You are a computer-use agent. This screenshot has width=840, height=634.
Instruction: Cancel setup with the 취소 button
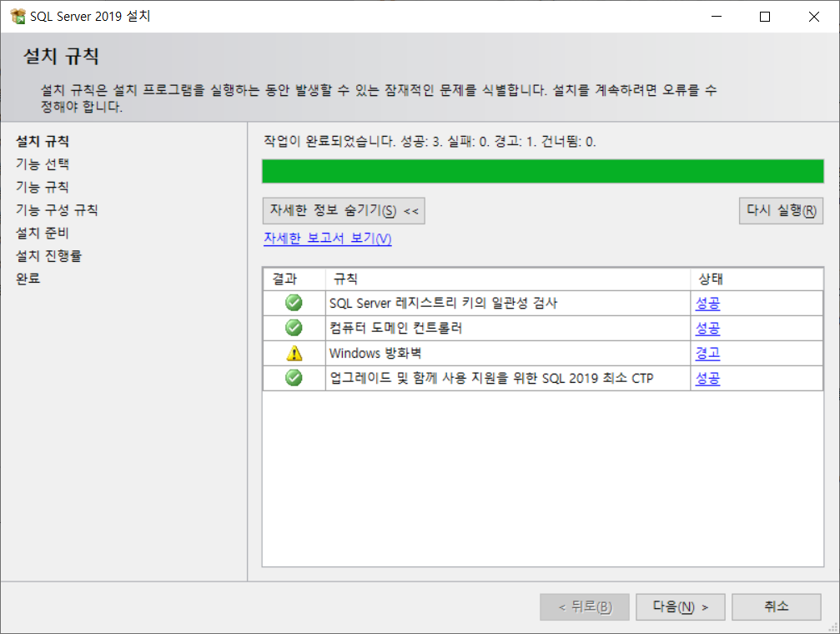(x=777, y=606)
